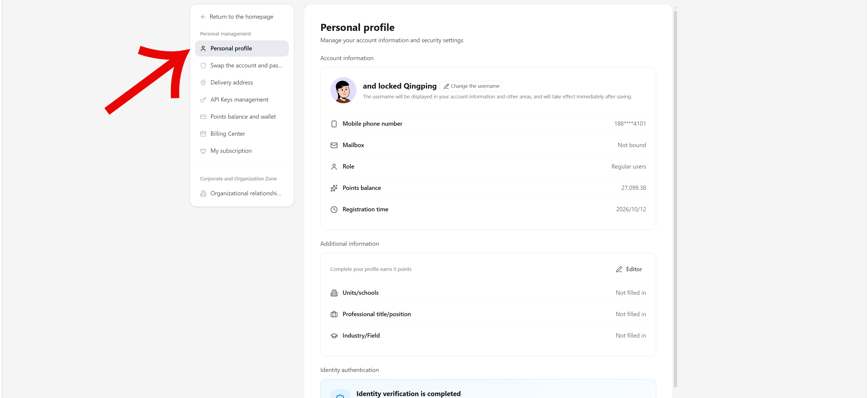The width and height of the screenshot is (868, 398).
Task: Click the building icon in Units/schools row
Action: (x=334, y=293)
